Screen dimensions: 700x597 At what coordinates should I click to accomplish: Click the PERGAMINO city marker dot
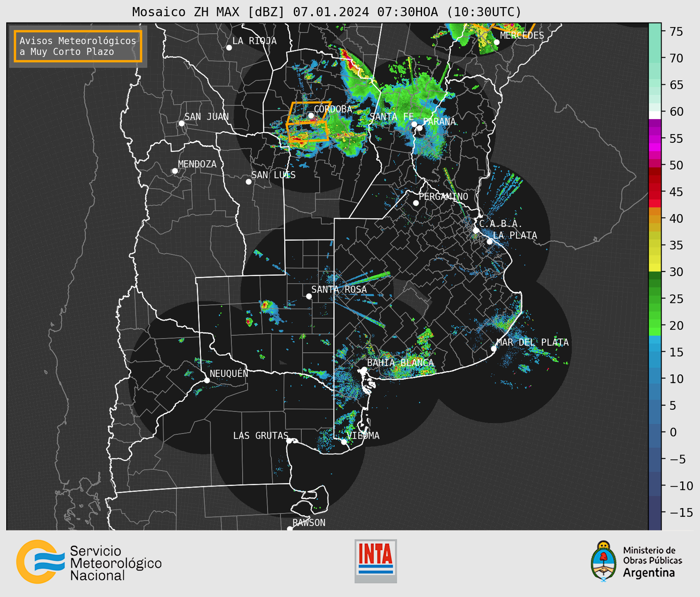click(x=416, y=203)
